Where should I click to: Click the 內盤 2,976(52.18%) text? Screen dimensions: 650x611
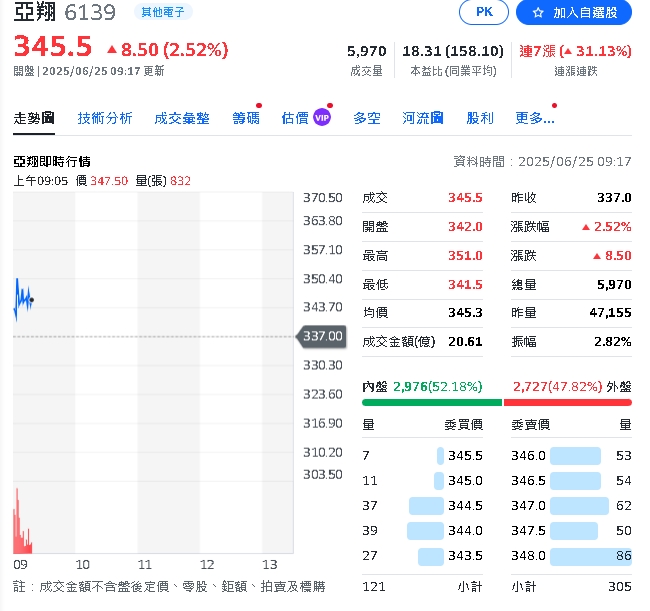click(422, 387)
